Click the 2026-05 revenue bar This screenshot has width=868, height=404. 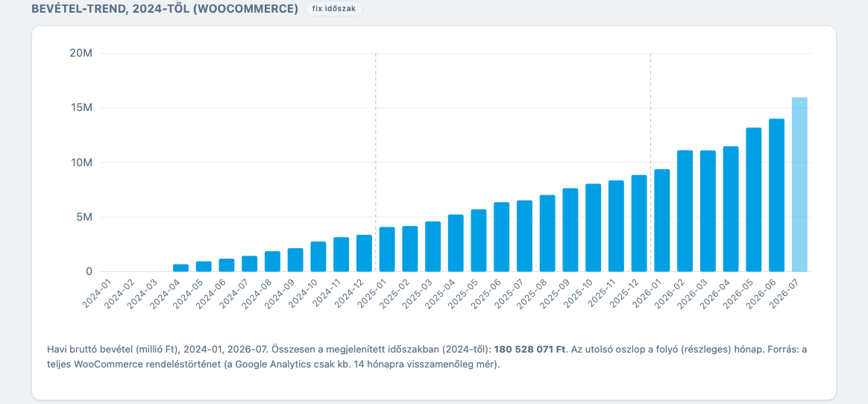tap(753, 200)
